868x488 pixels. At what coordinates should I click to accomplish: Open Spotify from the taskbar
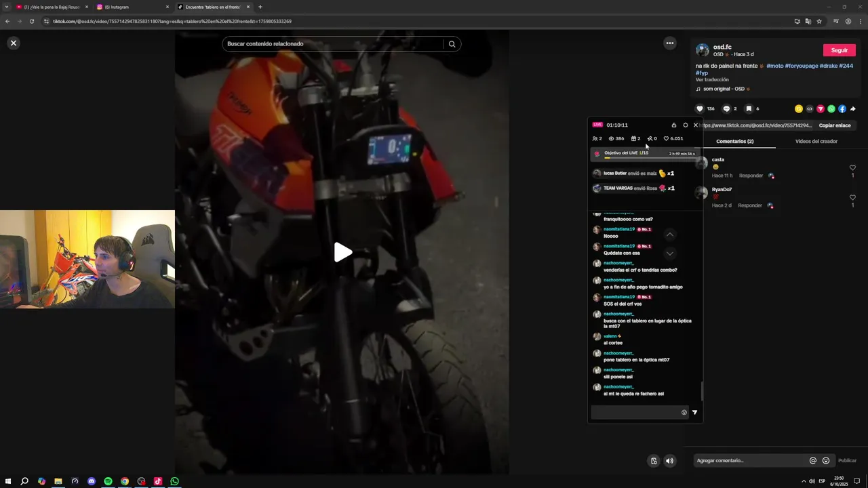[108, 481]
